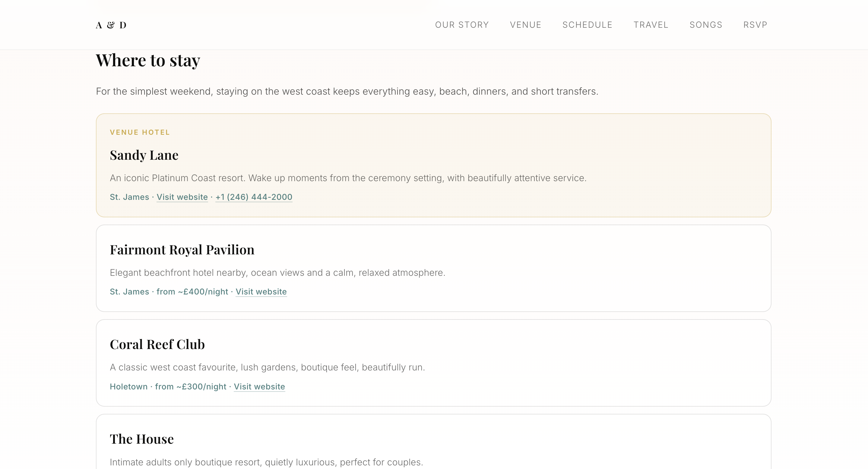The height and width of the screenshot is (469, 868).
Task: Click the Fairmont Royal Pavilion heading
Action: pyautogui.click(x=182, y=250)
